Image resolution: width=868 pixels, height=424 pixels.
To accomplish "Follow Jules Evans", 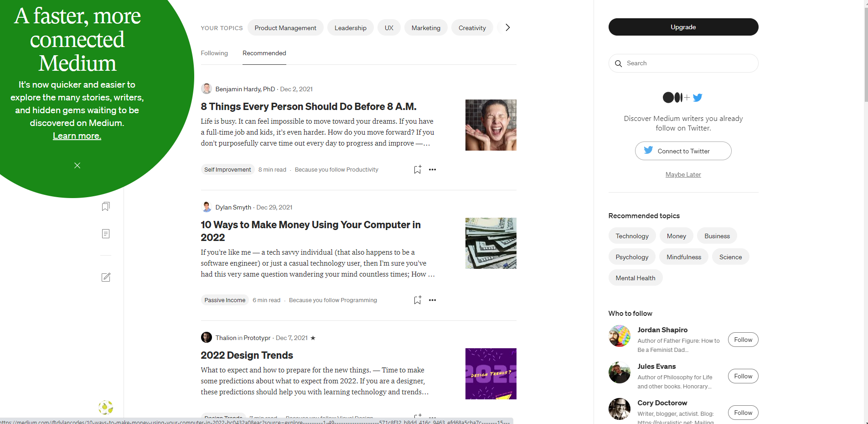I will tap(743, 376).
